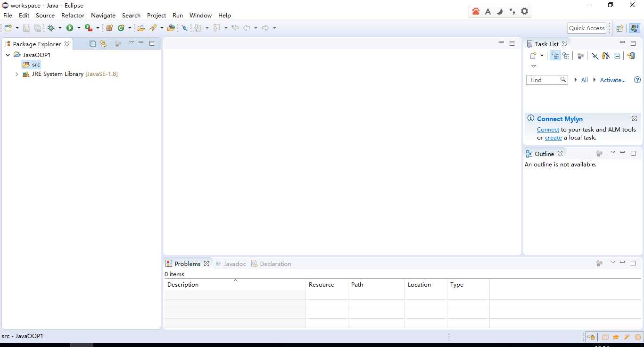Click the create local task link
This screenshot has width=644, height=347.
(x=553, y=138)
